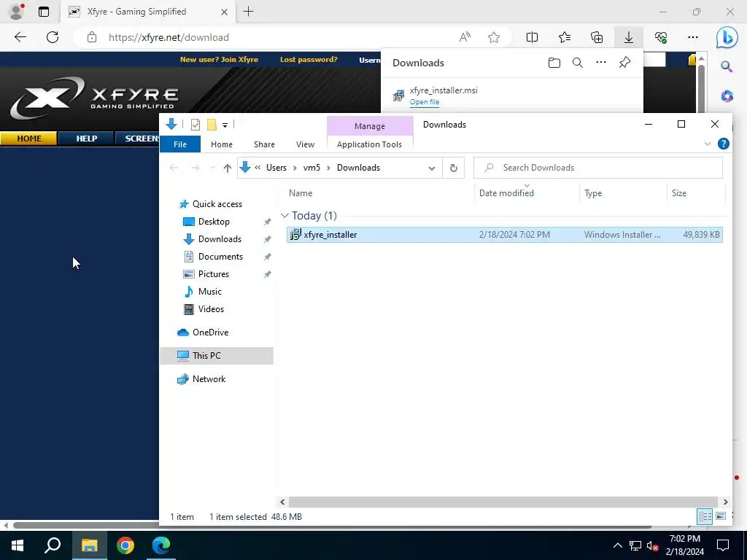
Task: Pin the Downloads panel
Action: click(x=624, y=63)
